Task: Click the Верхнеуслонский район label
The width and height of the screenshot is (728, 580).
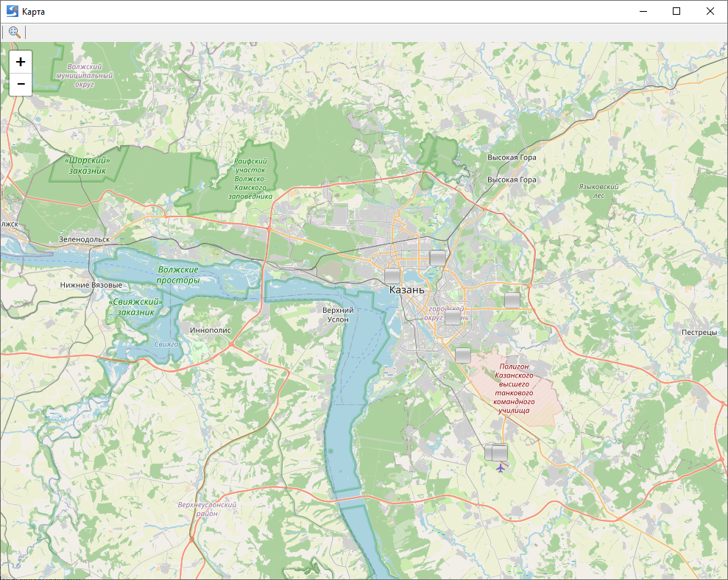Action: click(x=207, y=509)
